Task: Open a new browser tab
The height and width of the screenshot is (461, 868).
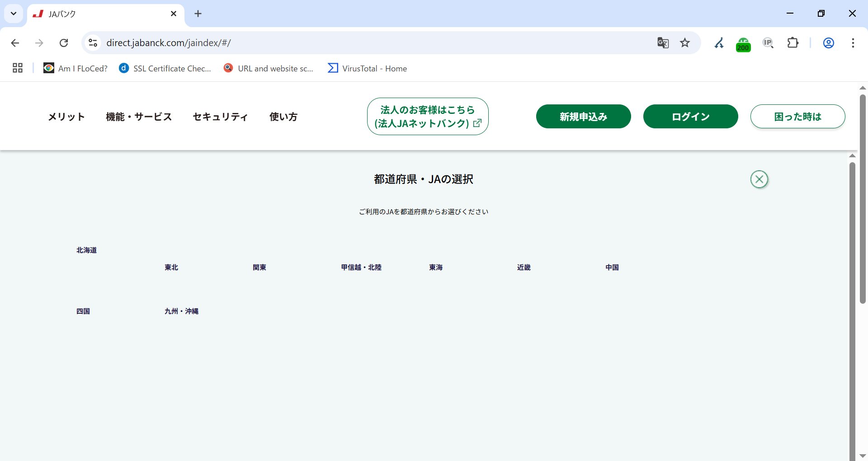Action: 198,14
